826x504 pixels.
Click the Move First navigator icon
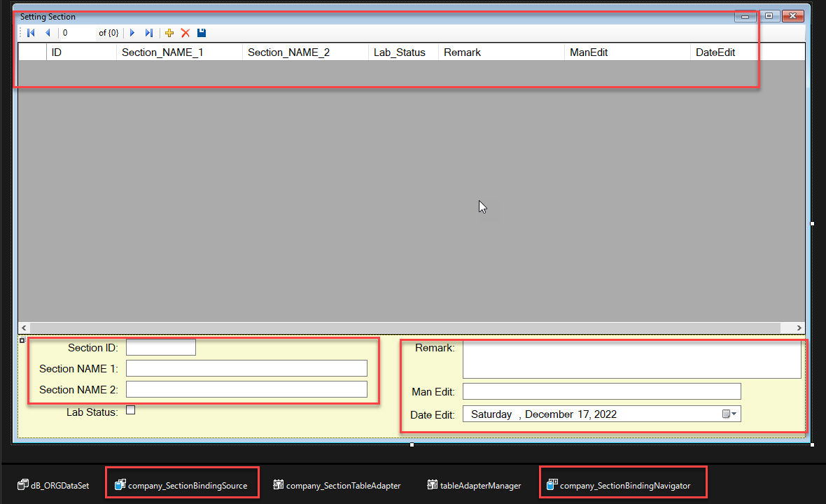click(x=31, y=33)
